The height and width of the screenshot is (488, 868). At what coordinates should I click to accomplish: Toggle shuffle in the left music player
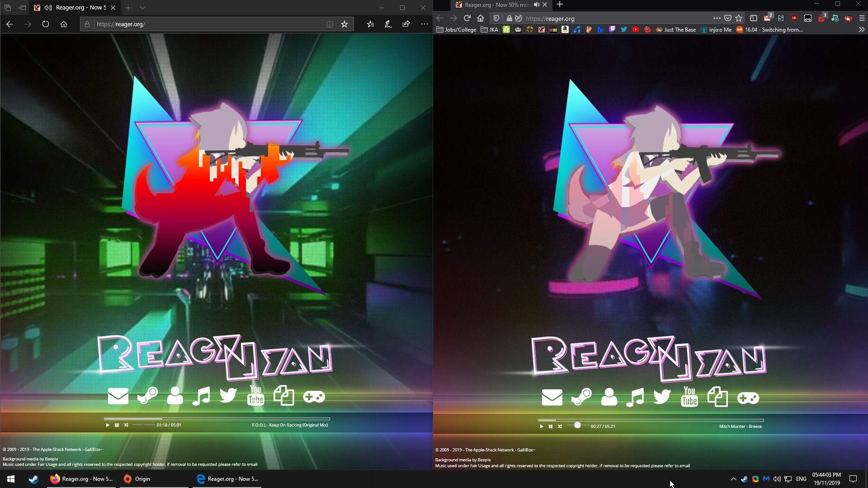tap(126, 425)
